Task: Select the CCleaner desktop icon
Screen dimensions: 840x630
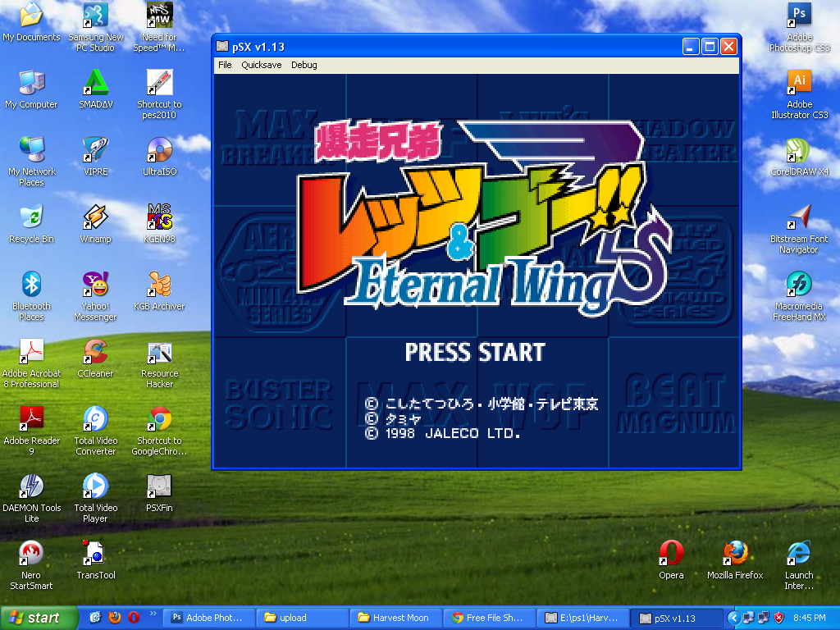Action: point(95,358)
